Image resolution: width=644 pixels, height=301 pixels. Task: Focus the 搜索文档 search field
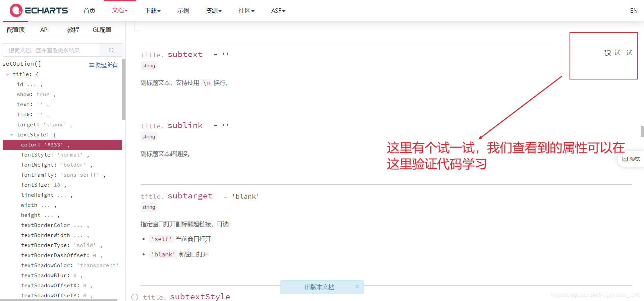pos(51,50)
